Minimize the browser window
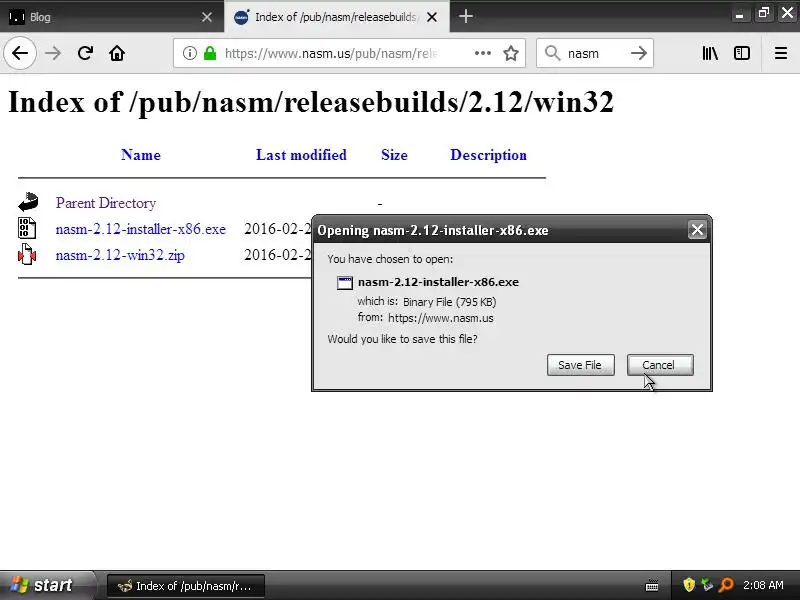The height and width of the screenshot is (600, 800). pyautogui.click(x=739, y=15)
